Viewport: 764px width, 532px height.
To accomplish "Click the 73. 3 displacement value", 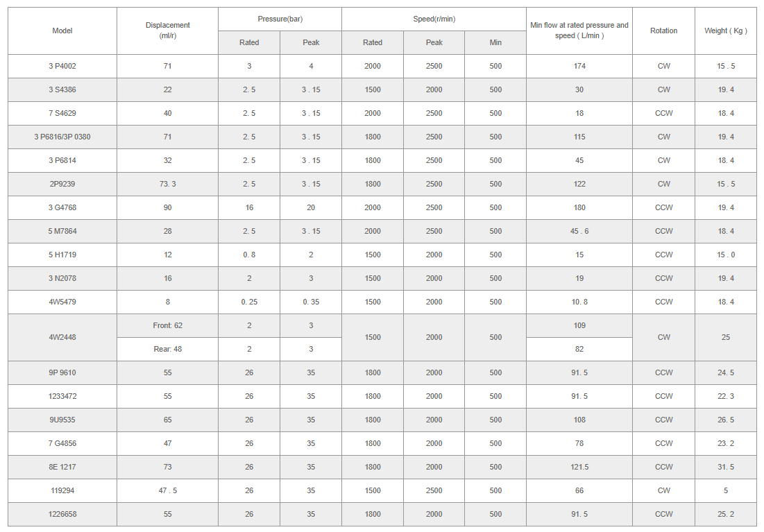I will tap(167, 184).
